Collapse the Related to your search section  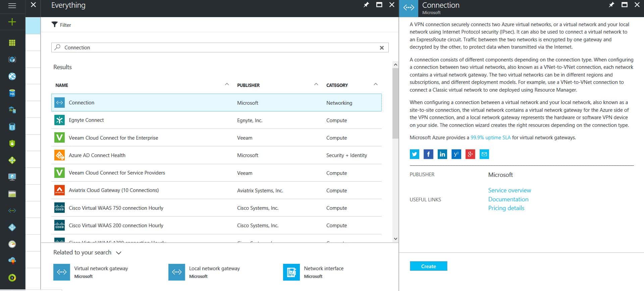tap(118, 253)
